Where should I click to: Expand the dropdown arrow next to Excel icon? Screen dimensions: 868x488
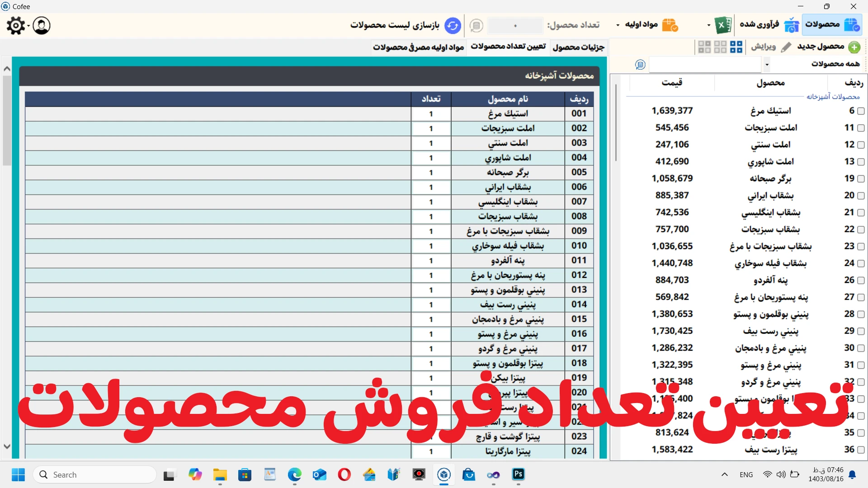[709, 25]
